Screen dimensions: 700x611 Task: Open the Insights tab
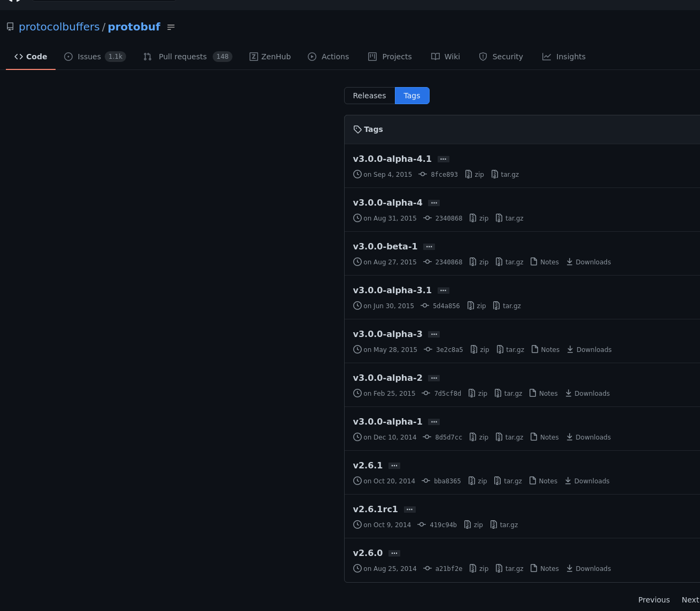point(564,57)
